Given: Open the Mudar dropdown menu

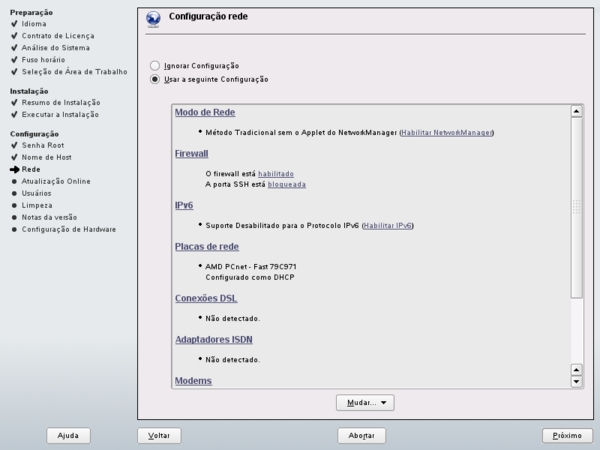Looking at the screenshot, I should pyautogui.click(x=365, y=403).
